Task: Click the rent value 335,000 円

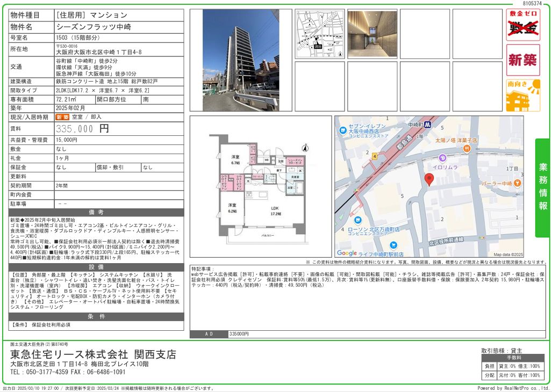Action: [x=82, y=129]
